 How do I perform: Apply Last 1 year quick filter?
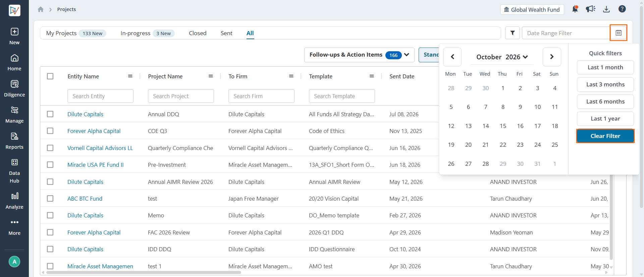pos(605,119)
